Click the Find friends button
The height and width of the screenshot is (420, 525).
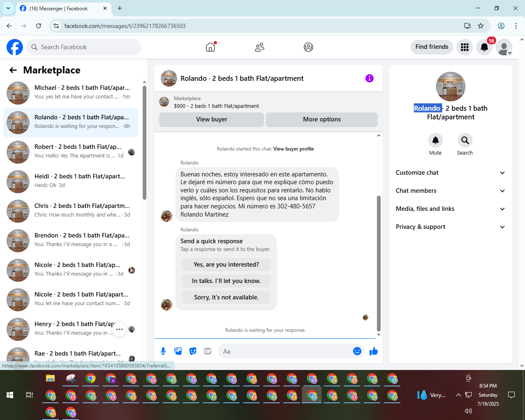point(432,47)
